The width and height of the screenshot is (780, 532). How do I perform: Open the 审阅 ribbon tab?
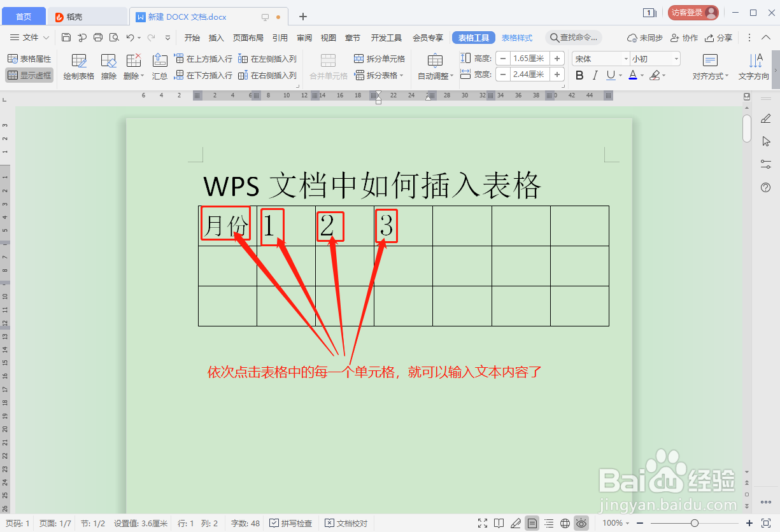click(x=304, y=38)
